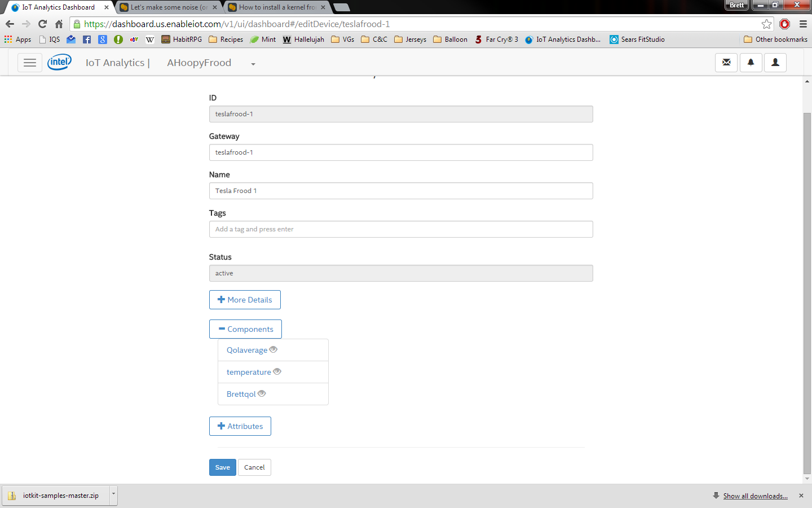Close the How to install a kernel tab
Image resolution: width=812 pixels, height=508 pixels.
323,7
